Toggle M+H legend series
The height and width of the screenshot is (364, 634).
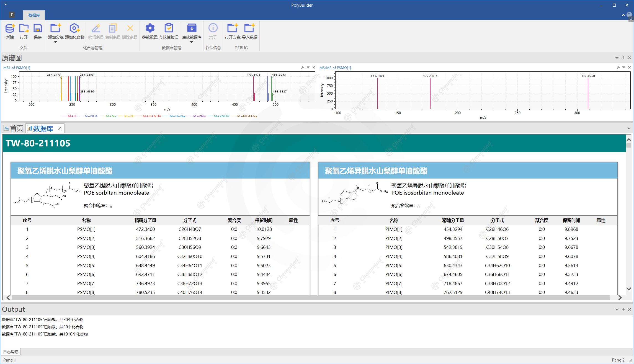[x=69, y=116]
